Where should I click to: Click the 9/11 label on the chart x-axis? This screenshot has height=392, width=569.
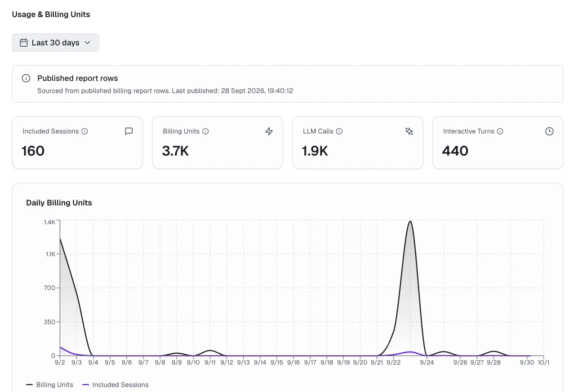(210, 362)
